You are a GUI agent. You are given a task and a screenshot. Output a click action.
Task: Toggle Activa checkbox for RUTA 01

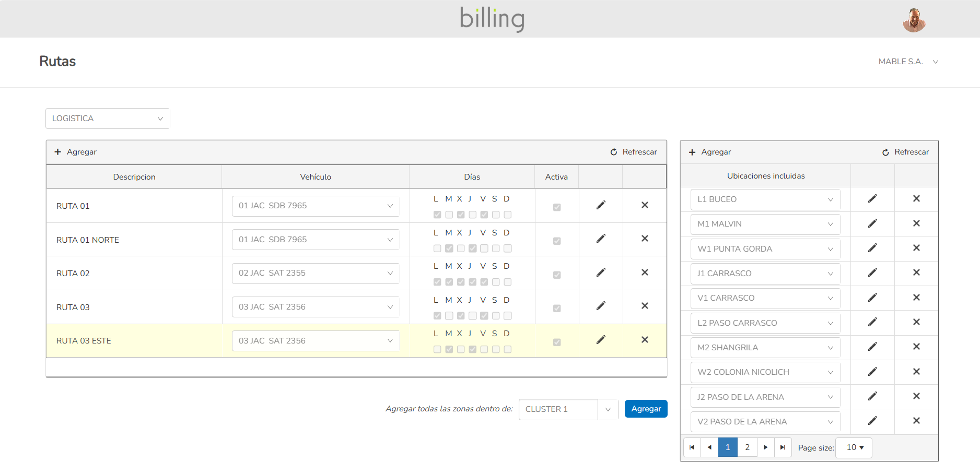tap(557, 207)
